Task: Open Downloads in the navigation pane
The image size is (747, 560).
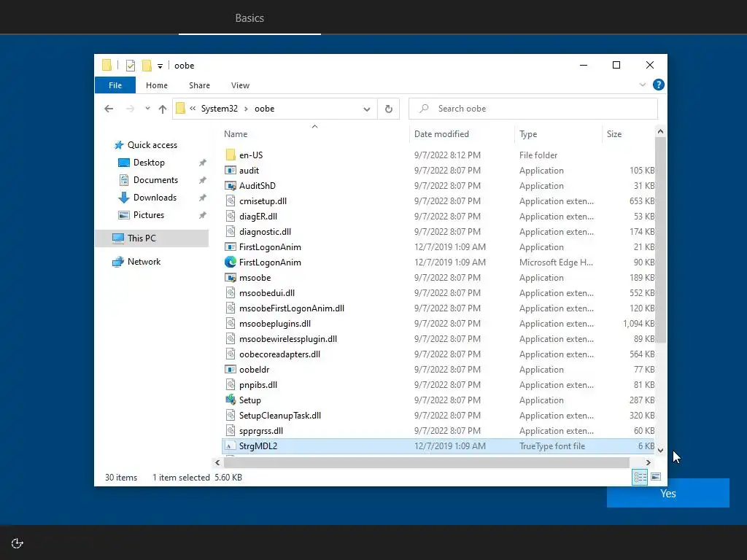Action: click(155, 198)
